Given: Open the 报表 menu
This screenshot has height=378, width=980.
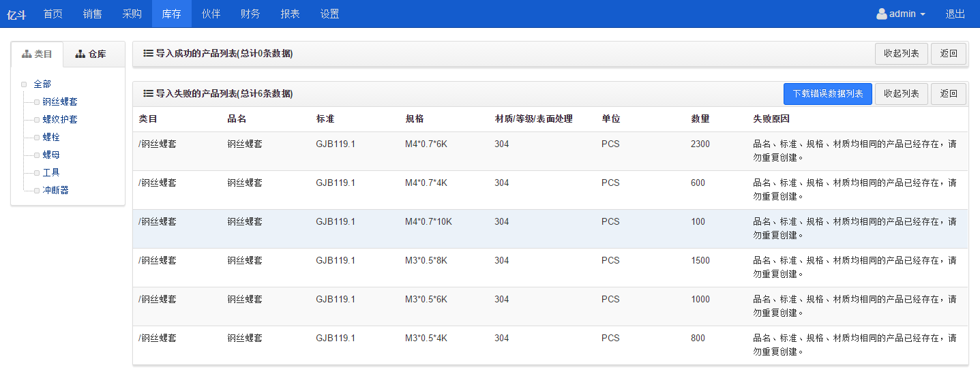Looking at the screenshot, I should [x=291, y=14].
